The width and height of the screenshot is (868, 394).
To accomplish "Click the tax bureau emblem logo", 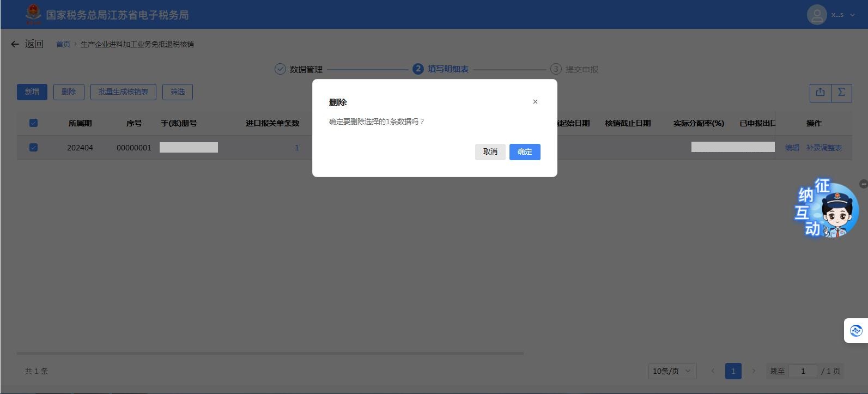I will click(33, 14).
